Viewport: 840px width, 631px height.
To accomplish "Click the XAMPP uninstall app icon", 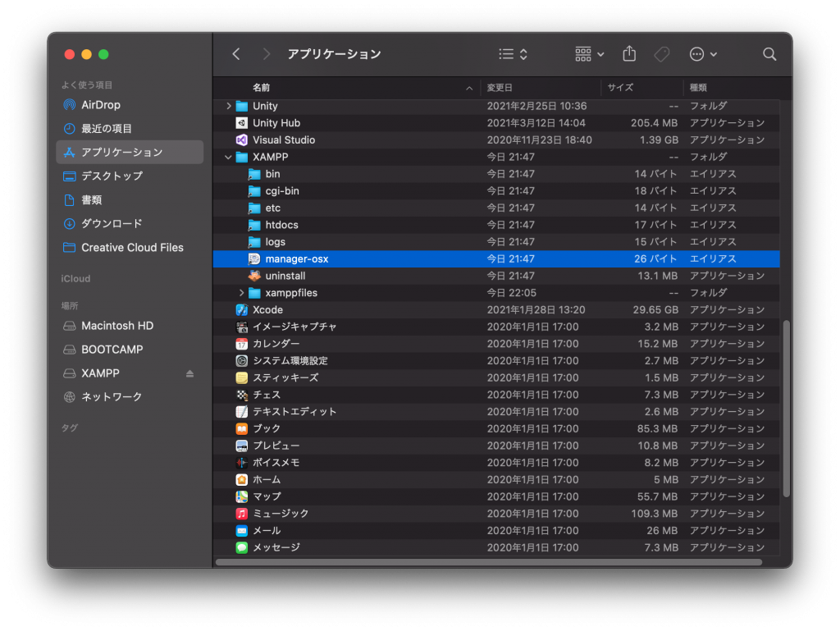I will pos(254,276).
